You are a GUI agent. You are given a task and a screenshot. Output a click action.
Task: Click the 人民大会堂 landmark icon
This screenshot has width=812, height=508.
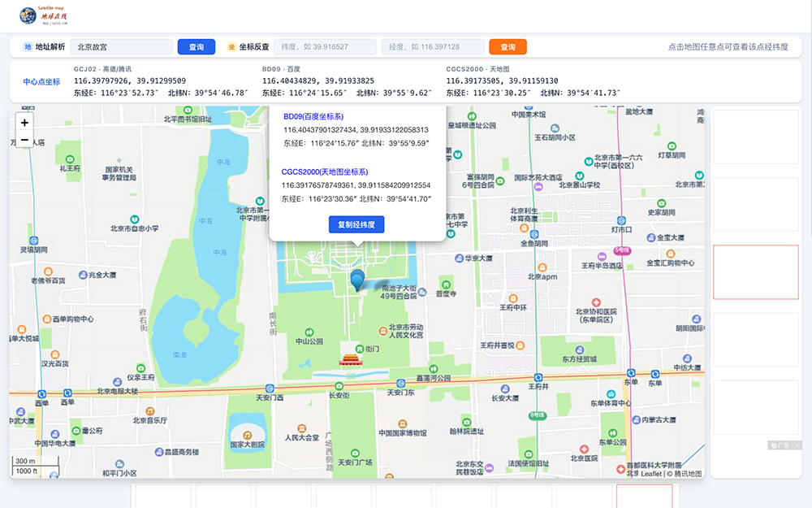[x=301, y=428]
